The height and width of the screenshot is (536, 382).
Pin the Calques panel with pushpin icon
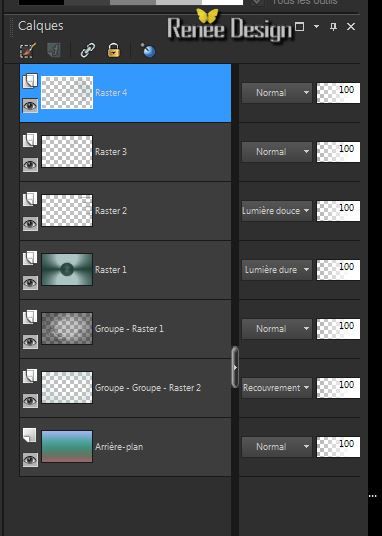click(x=333, y=27)
